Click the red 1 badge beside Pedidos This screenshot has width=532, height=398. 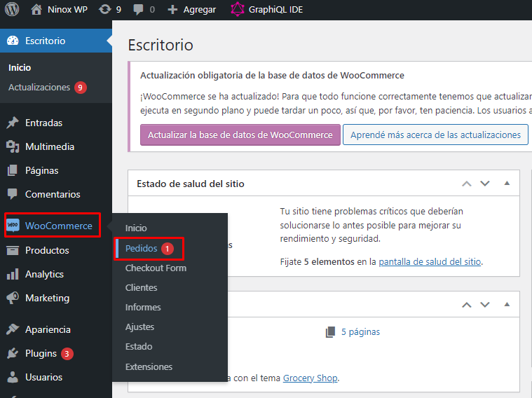click(168, 249)
